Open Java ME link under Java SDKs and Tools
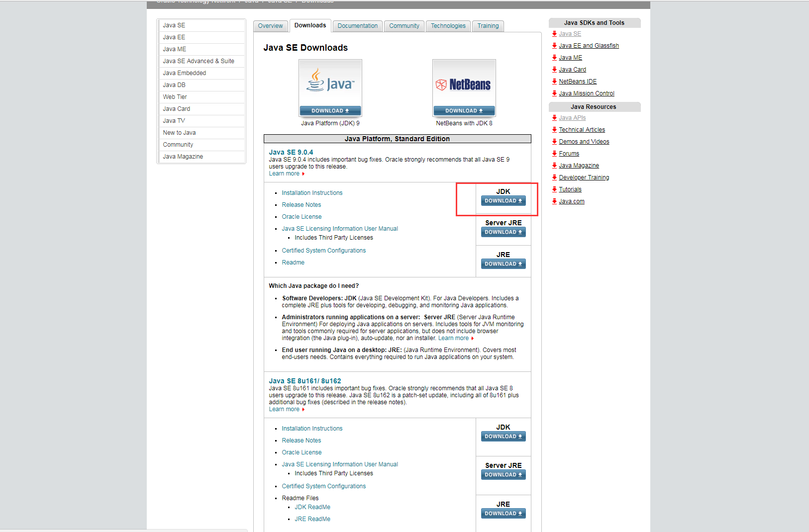The width and height of the screenshot is (809, 532). tap(570, 58)
